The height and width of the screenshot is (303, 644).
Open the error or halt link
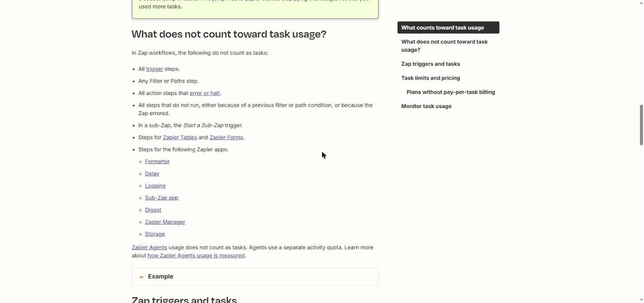(x=205, y=93)
